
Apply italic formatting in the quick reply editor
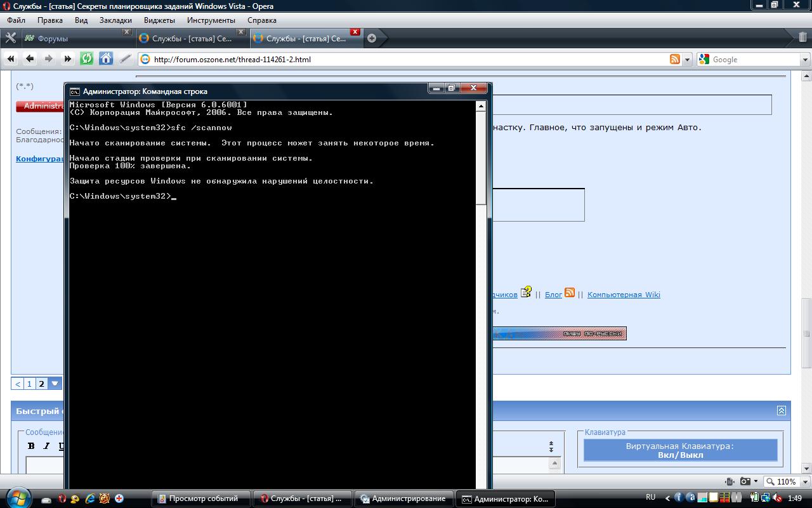(x=46, y=446)
